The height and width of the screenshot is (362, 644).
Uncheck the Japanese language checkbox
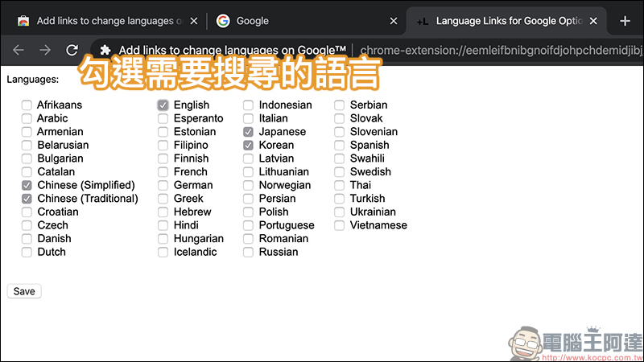(249, 132)
